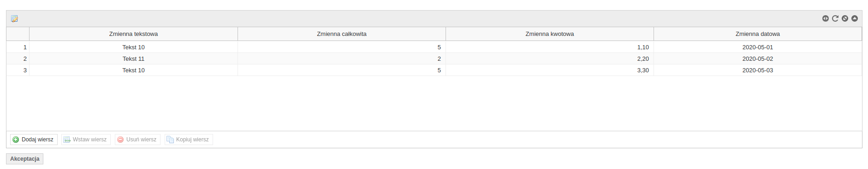Click the column width adjust icon
The image size is (868, 169).
pos(826,18)
